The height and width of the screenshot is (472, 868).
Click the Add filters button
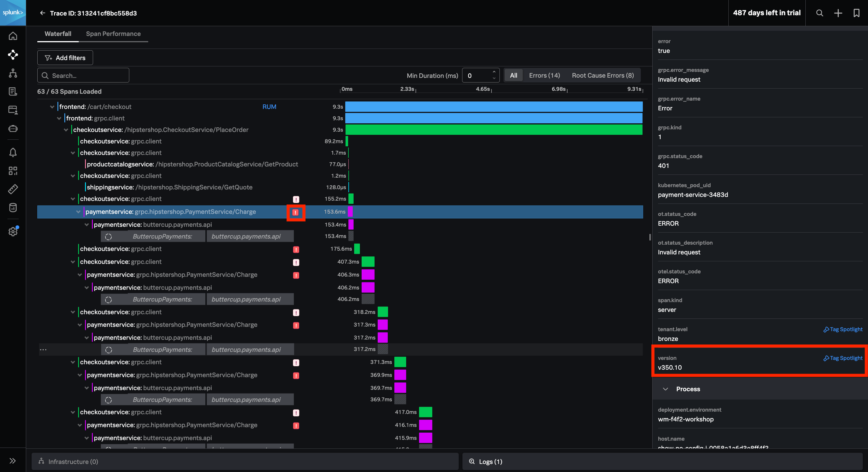[x=65, y=58]
